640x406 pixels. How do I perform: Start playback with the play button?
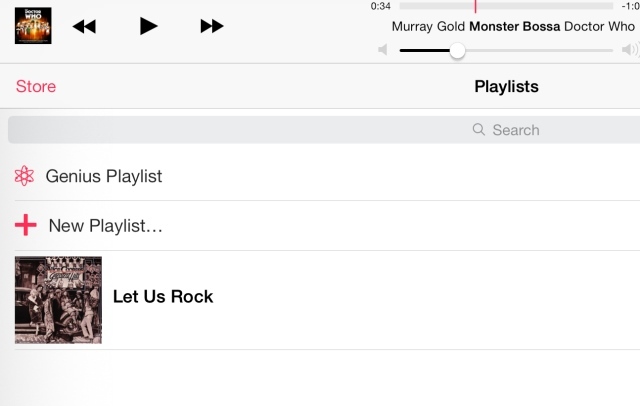pyautogui.click(x=148, y=26)
